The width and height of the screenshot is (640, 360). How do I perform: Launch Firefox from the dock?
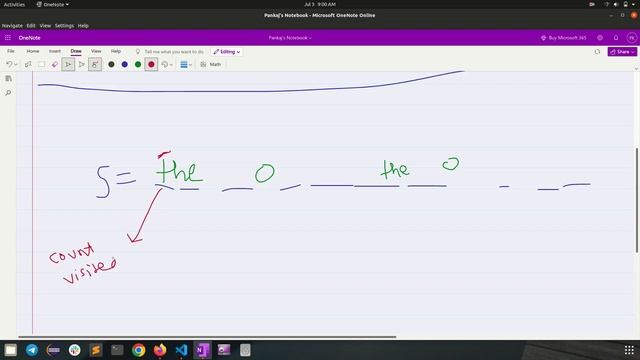(160, 350)
